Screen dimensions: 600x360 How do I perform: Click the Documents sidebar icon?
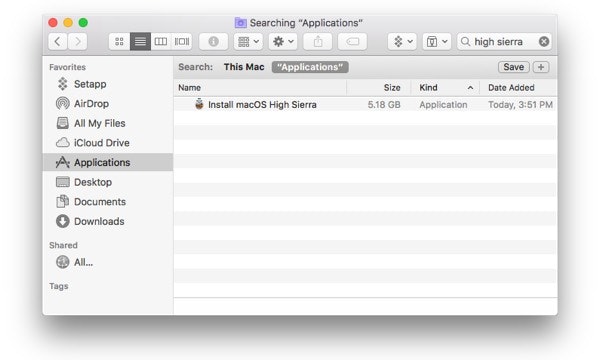click(62, 201)
